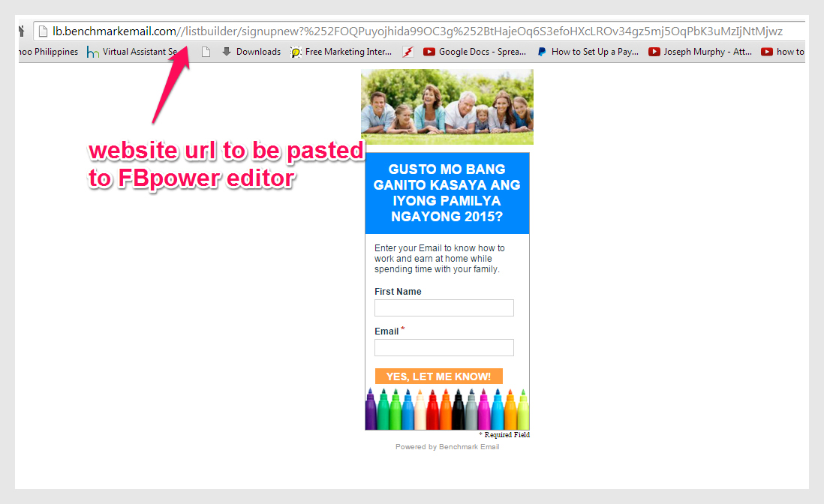This screenshot has height=504, width=824.
Task: Click the red lightning bolt bookmark icon
Action: tap(408, 52)
